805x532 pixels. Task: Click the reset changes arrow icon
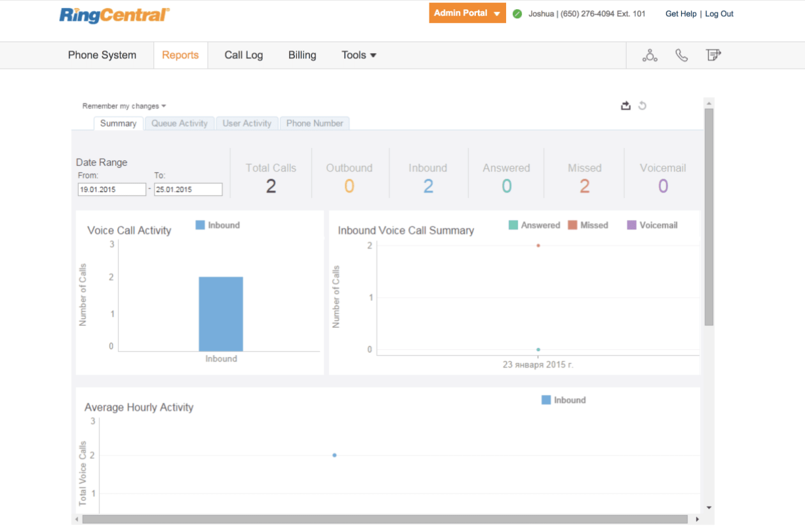pyautogui.click(x=642, y=105)
